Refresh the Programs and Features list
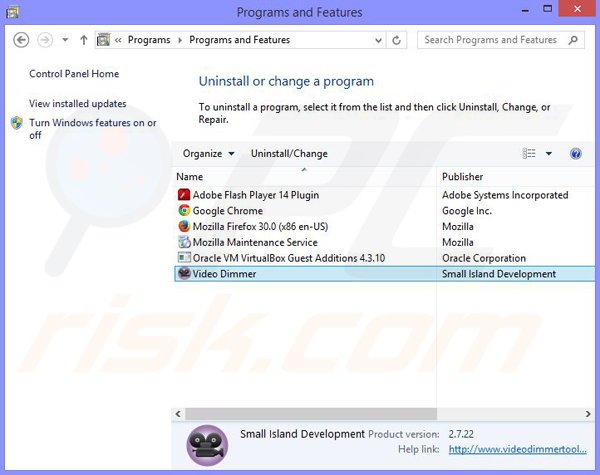 396,40
